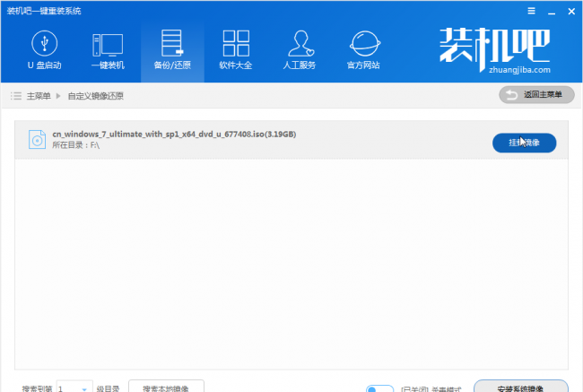Click the ISO disc file icon
The image size is (583, 392).
(x=37, y=139)
